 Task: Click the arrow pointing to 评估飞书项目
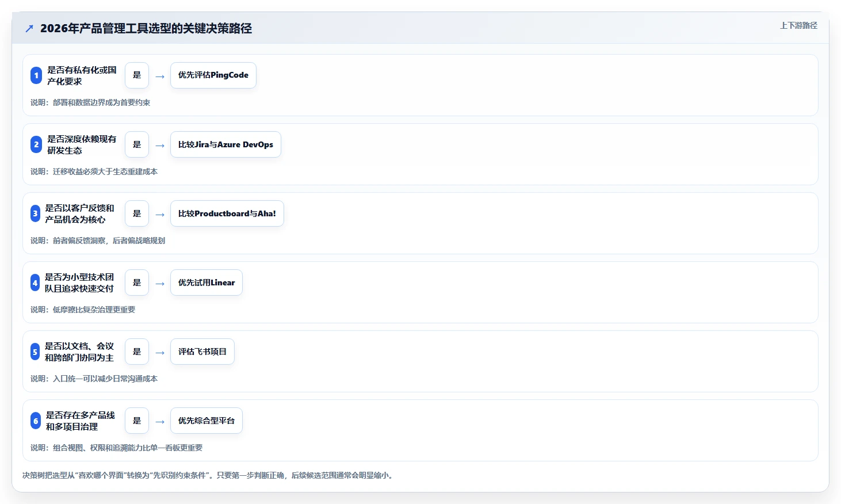[160, 353]
